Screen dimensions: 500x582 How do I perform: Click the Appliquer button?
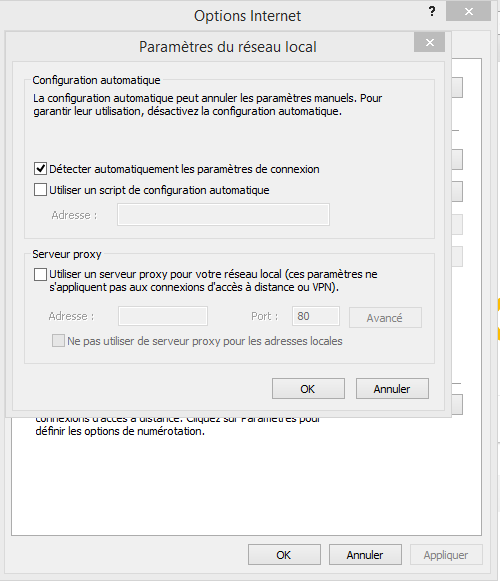[446, 555]
